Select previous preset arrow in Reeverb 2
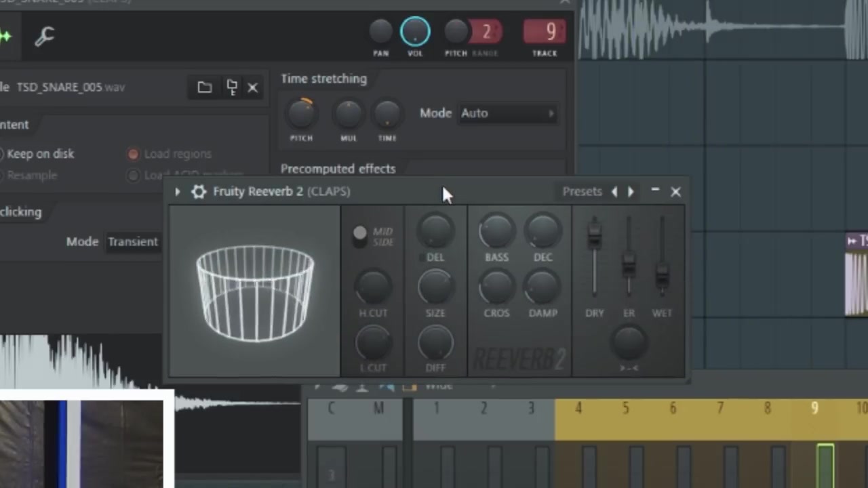 point(614,192)
